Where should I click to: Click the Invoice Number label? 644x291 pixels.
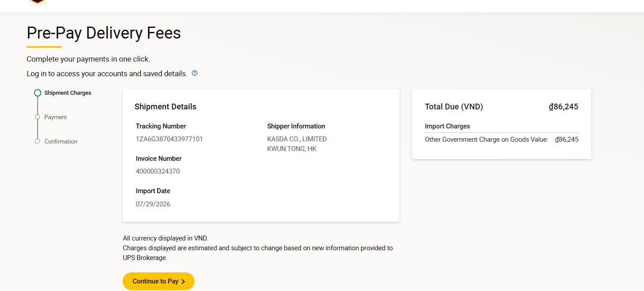(x=159, y=159)
